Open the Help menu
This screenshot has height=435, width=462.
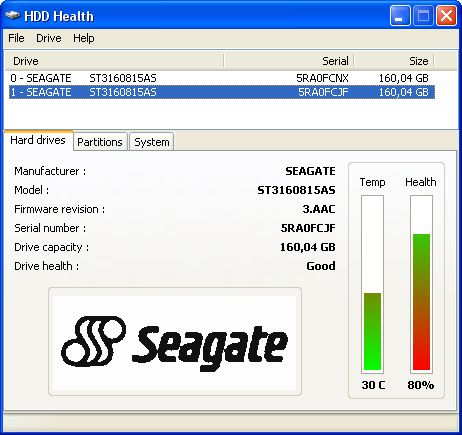84,38
